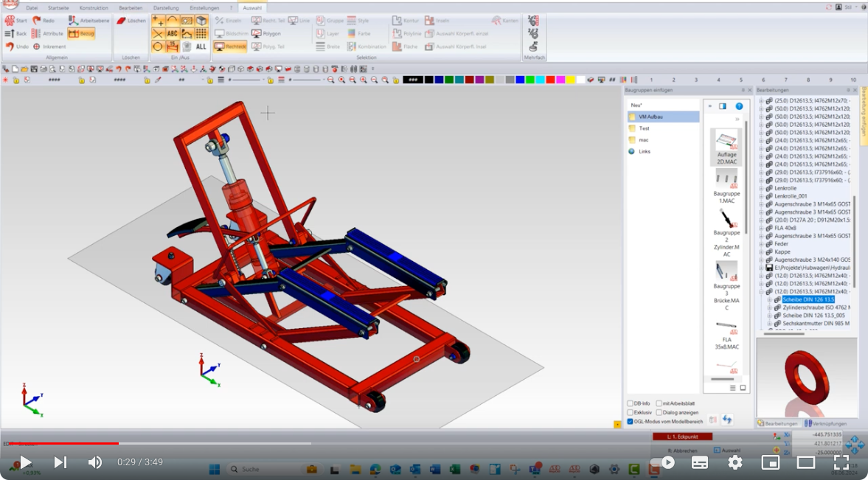Screen dimensions: 868x480
Task: Expand the Scheibe DIN 126 13.5 node
Action: (769, 299)
